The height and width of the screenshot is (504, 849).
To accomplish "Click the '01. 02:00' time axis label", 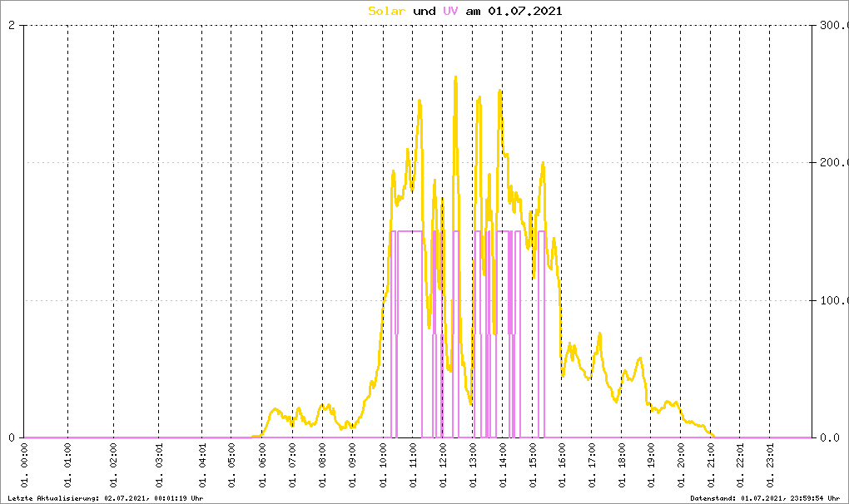I will 114,466.
